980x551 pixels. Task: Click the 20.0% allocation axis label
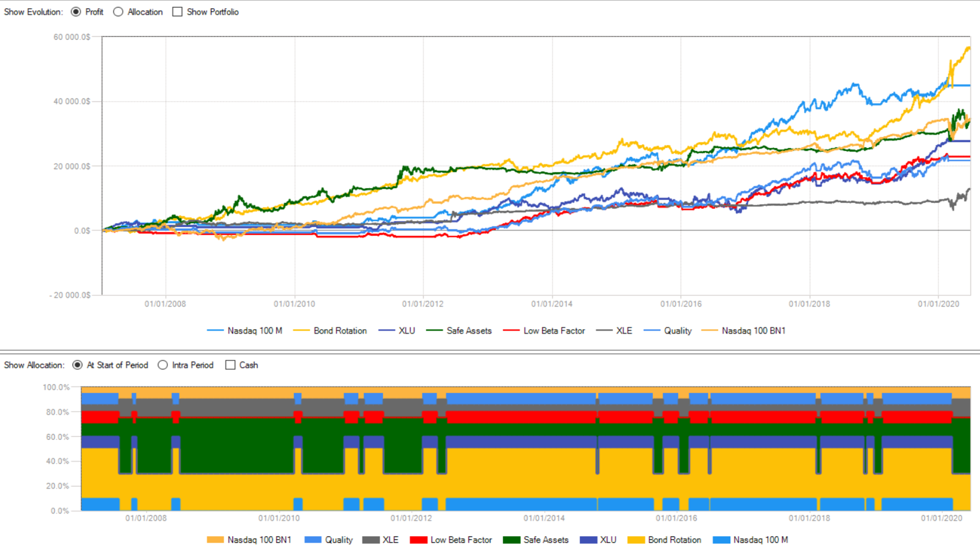pyautogui.click(x=58, y=486)
